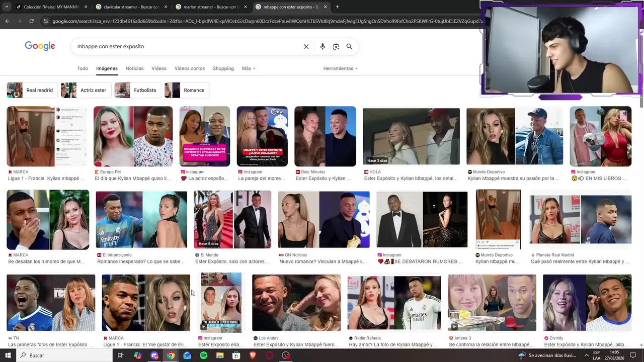Open link 'Las primeras fotos de Ester Expósito'
This screenshot has width=644, height=362.
[x=50, y=345]
